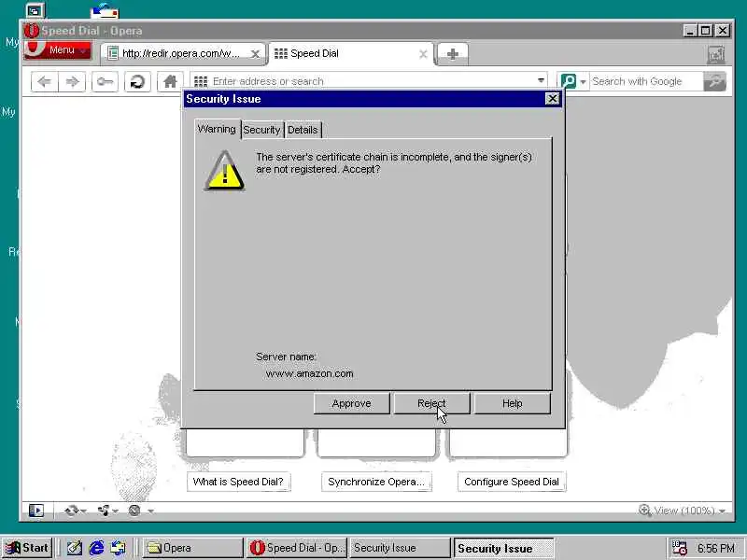
Task: Open the Opera Unite status dropdown
Action: point(107,511)
